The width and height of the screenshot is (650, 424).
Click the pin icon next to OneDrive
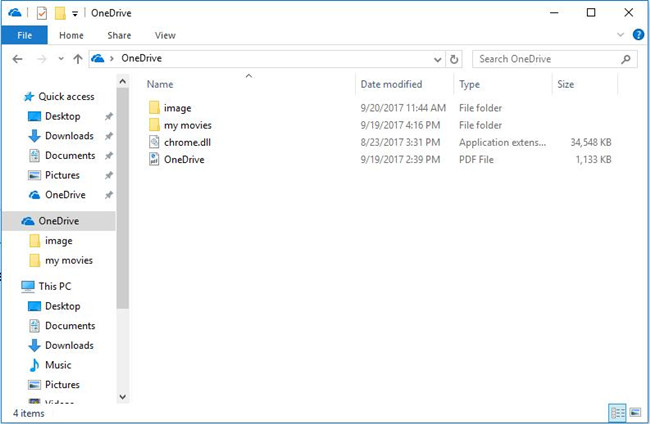pos(109,195)
